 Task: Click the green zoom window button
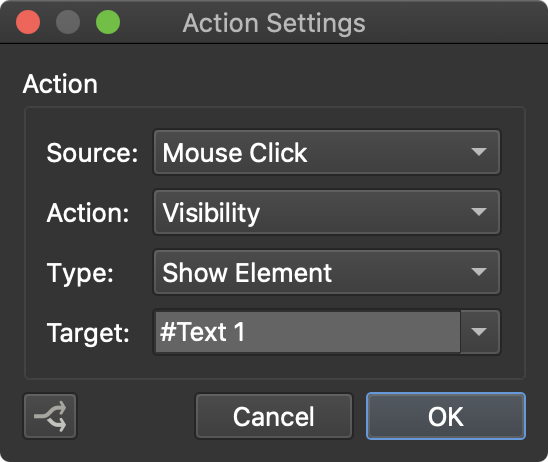click(108, 22)
